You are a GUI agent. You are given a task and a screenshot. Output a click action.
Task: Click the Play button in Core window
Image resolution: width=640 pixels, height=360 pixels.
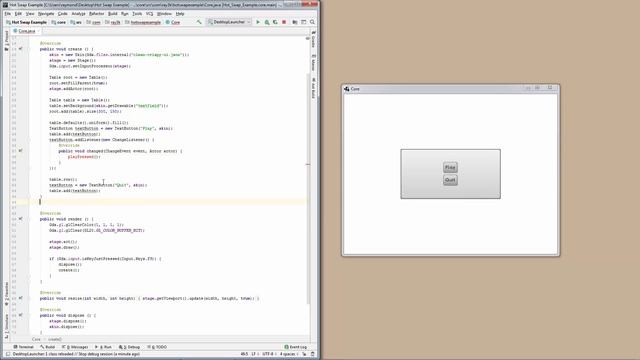(x=450, y=167)
